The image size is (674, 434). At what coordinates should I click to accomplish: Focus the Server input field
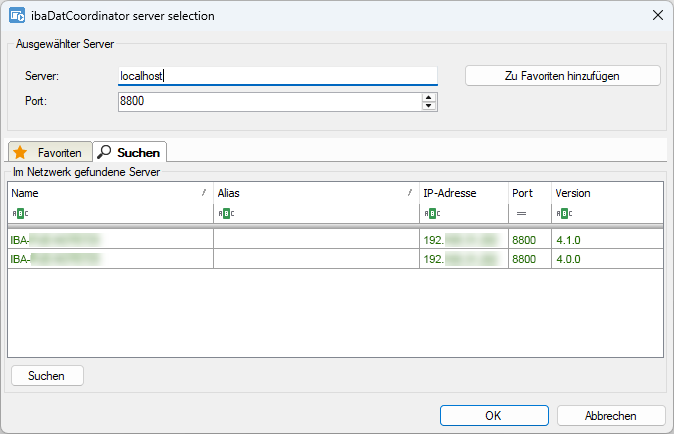[x=278, y=76]
